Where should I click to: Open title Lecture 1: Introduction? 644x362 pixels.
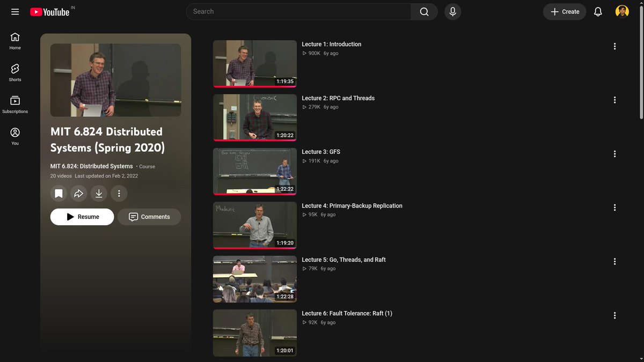[331, 45]
